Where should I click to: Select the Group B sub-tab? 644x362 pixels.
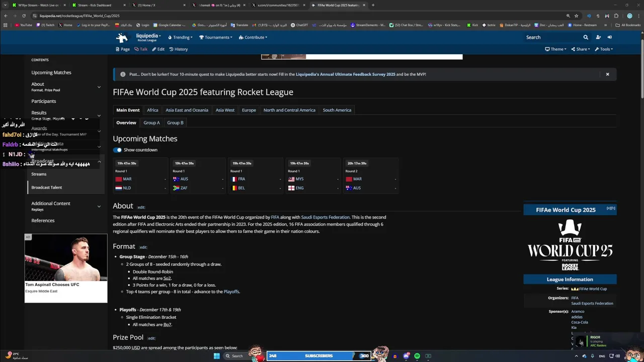coord(175,123)
